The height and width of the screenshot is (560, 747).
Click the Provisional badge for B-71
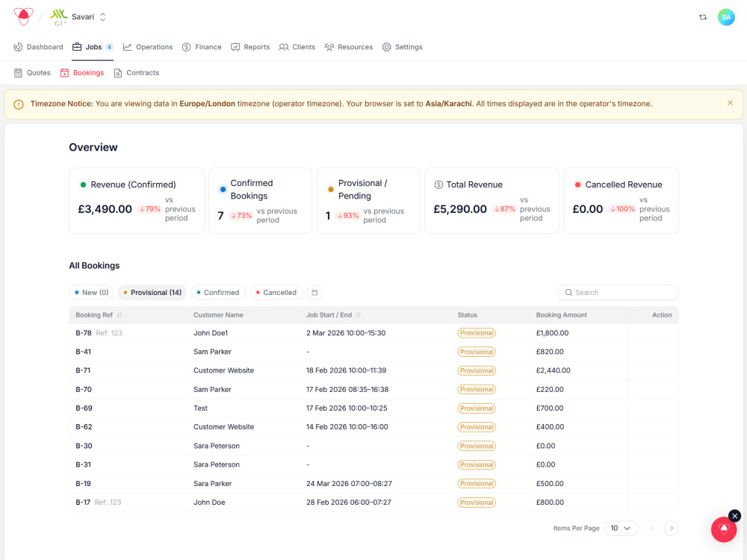(x=477, y=370)
